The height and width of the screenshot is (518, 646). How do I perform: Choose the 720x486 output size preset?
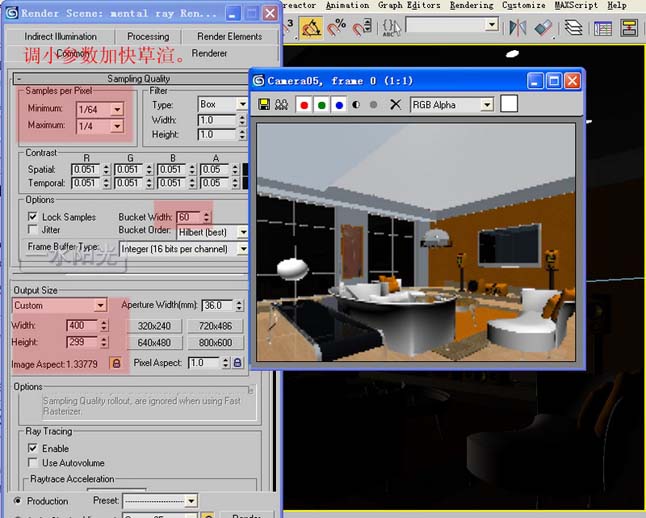215,326
